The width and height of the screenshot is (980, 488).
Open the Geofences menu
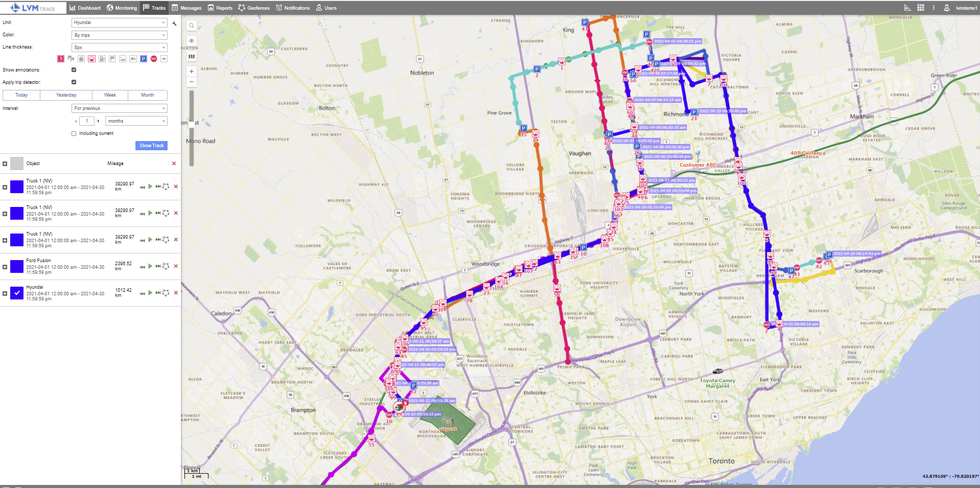(254, 8)
